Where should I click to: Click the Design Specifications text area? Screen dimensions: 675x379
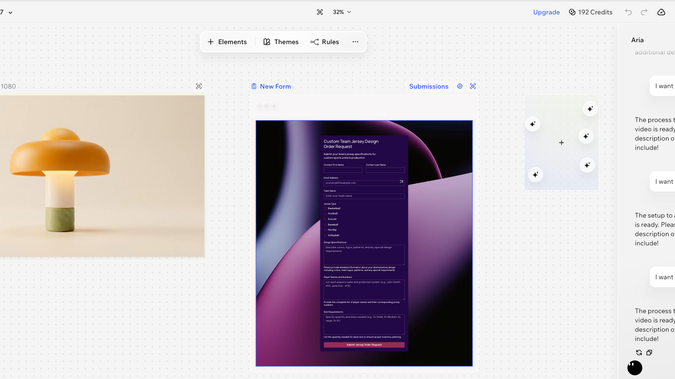364,255
